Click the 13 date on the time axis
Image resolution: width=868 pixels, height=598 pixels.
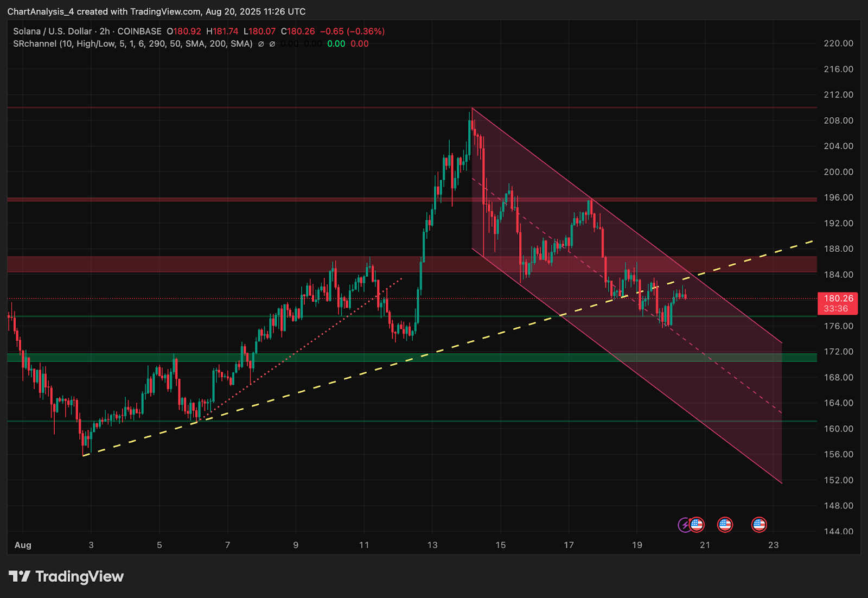pos(432,545)
